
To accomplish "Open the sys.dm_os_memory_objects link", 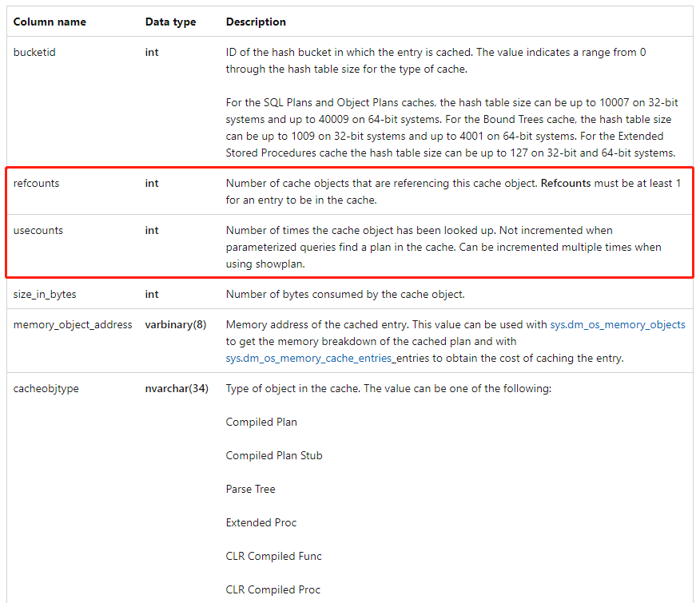I will [x=618, y=324].
